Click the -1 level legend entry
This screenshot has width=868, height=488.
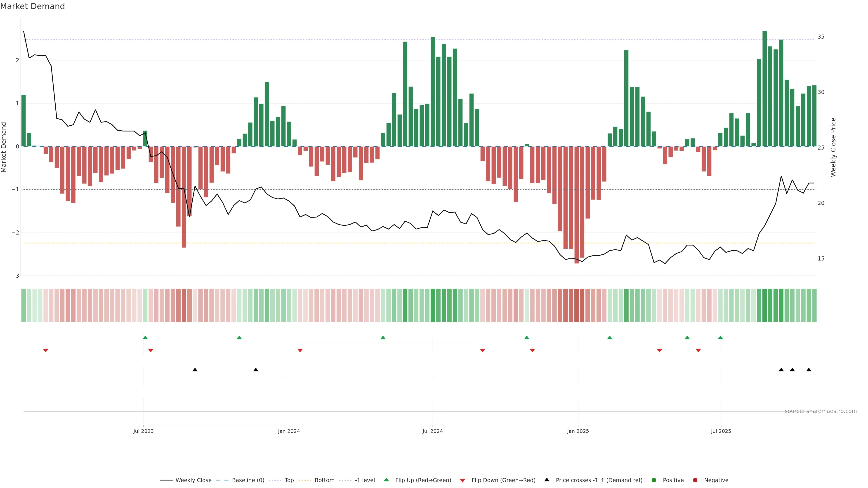click(365, 480)
